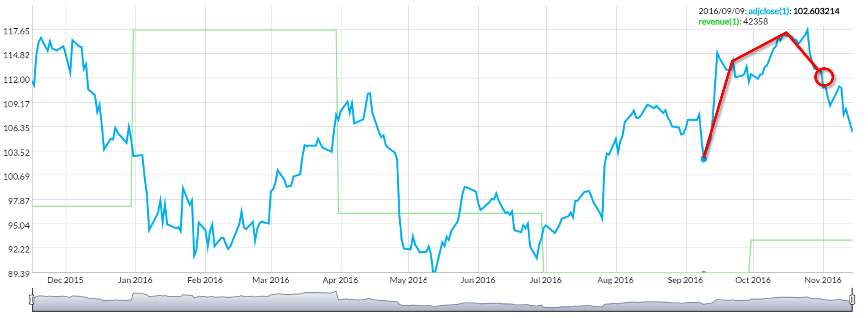Viewport: 868px width, 318px height.
Task: Click the adjclose(1) legend label
Action: (769, 11)
